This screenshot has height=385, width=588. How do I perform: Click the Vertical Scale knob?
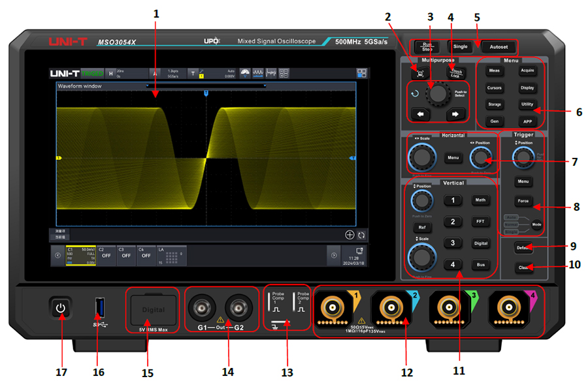(422, 258)
